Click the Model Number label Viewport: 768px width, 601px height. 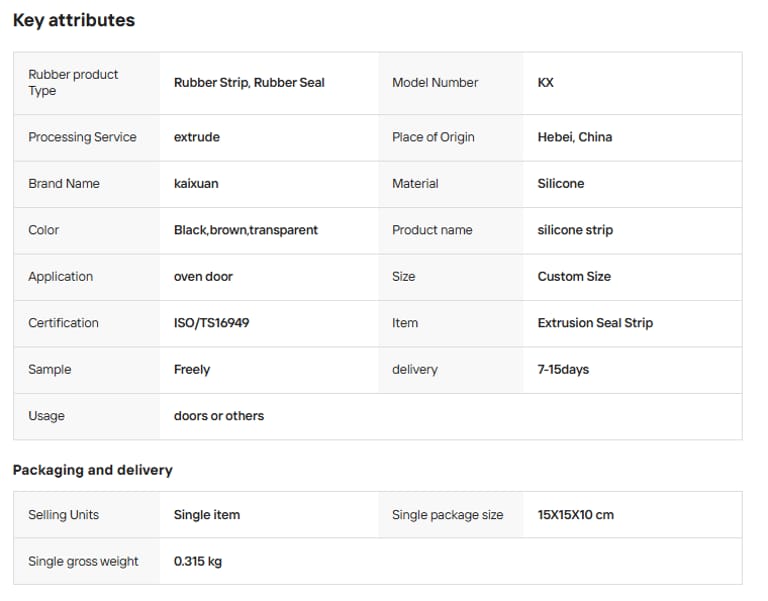pos(435,83)
